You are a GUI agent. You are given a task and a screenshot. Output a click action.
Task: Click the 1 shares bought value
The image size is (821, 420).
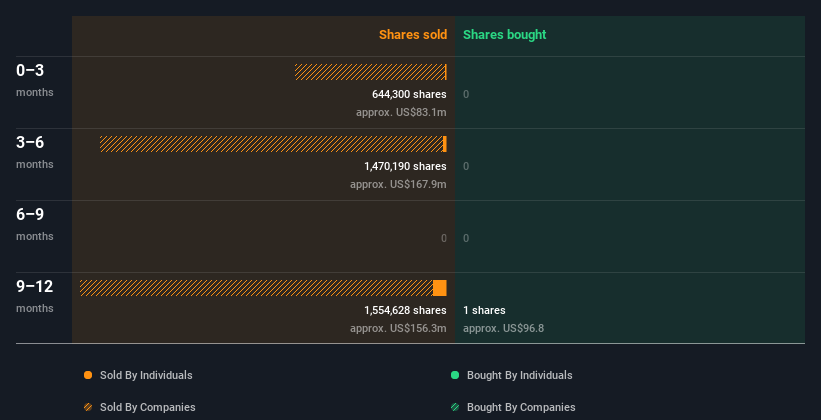pos(484,310)
